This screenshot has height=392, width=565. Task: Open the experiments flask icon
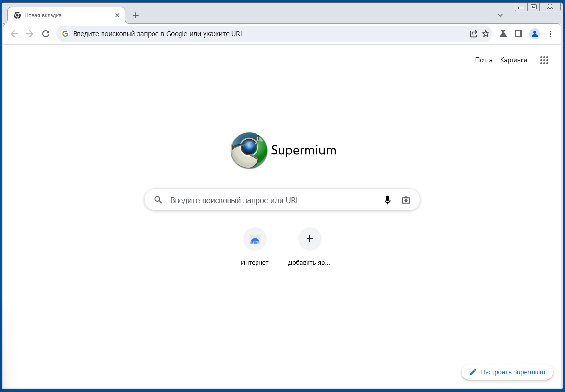[503, 34]
